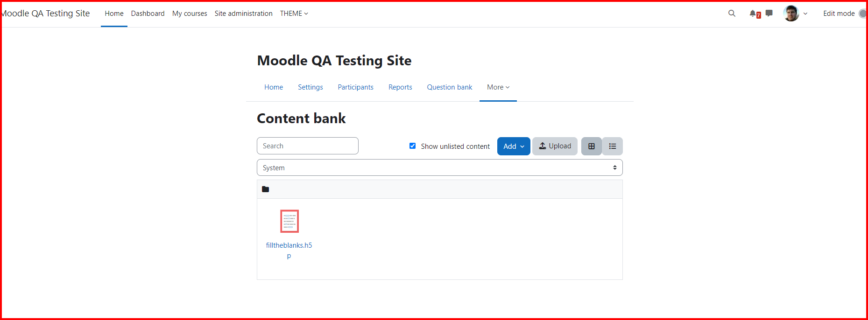Expand the THEME dropdown menu
This screenshot has height=320, width=868.
[294, 14]
